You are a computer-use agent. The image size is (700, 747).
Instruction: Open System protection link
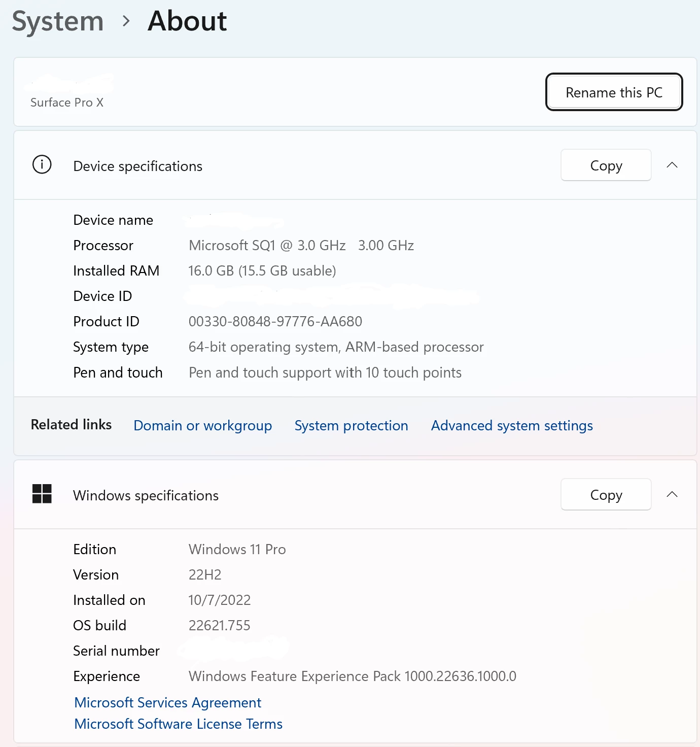coord(351,425)
